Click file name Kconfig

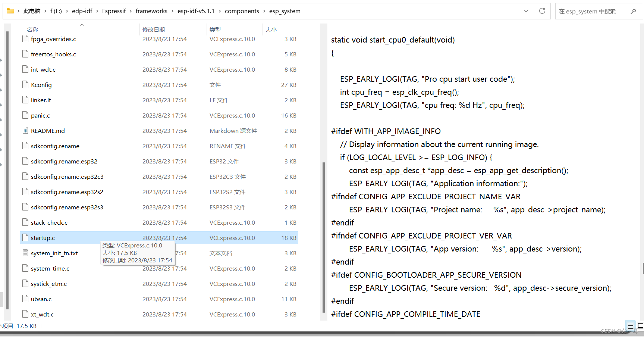41,85
